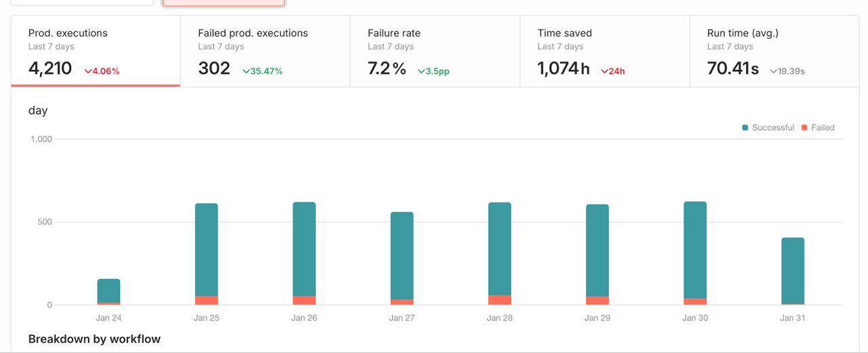Click the Breakdown by workflow heading
The width and height of the screenshot is (868, 353).
click(x=94, y=339)
